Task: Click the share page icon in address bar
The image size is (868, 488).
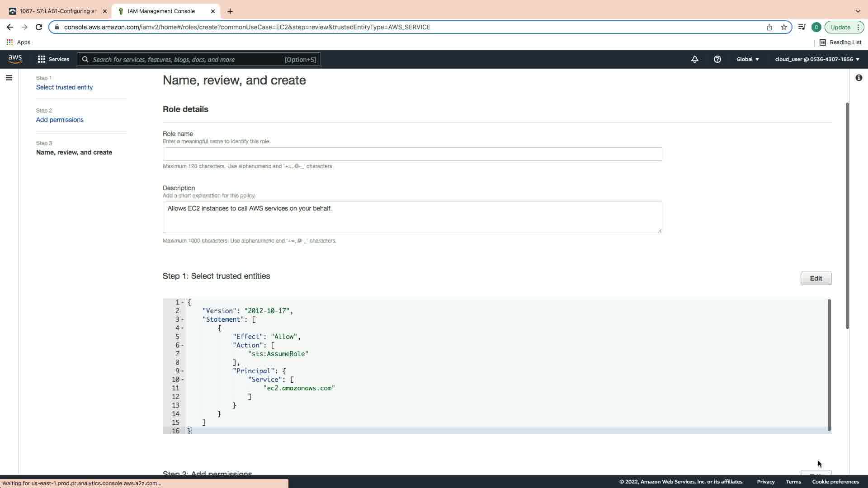Action: [769, 27]
